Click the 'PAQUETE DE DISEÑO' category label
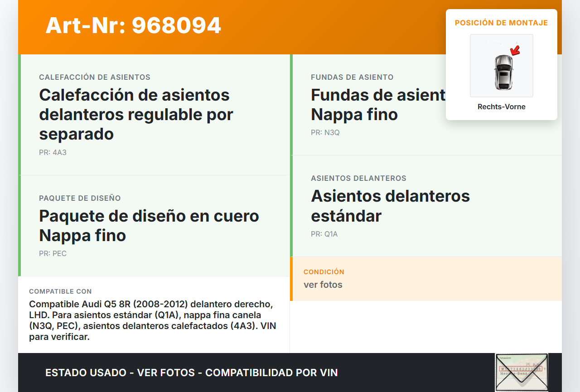580x392 pixels. tap(80, 198)
